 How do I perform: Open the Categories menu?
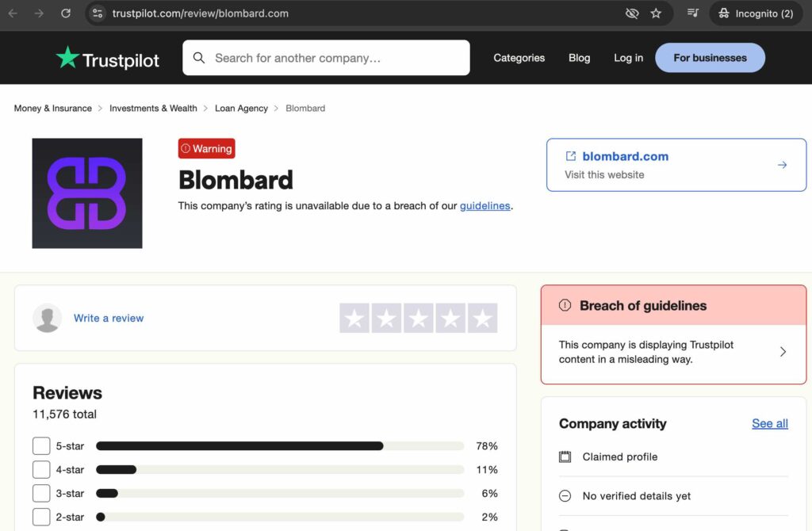tap(519, 57)
